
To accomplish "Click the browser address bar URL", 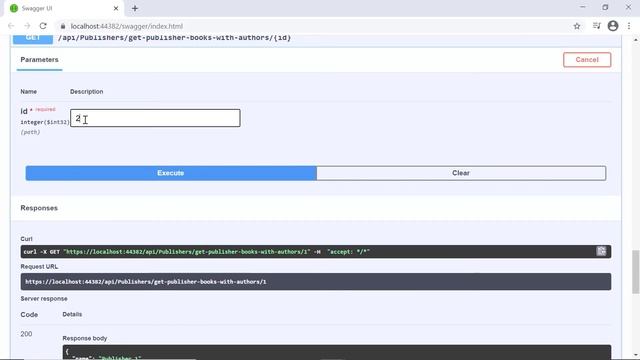I will [127, 26].
